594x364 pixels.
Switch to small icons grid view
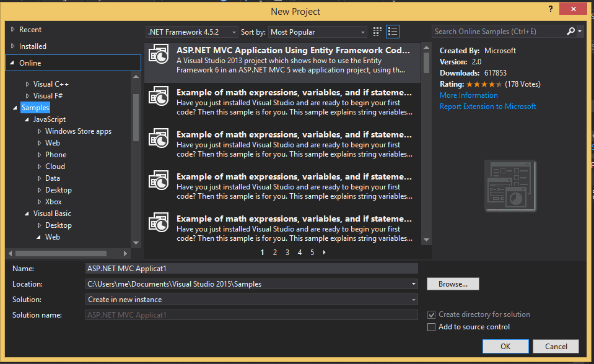coord(378,32)
